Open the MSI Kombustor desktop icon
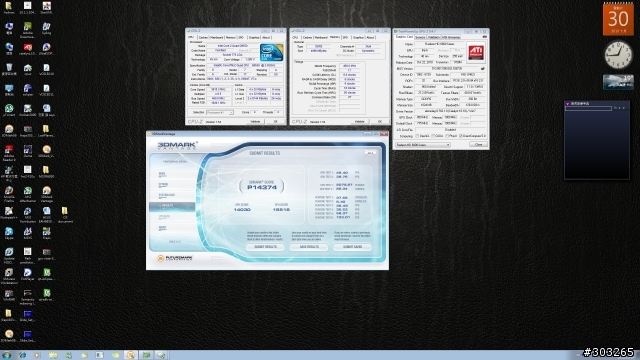Viewport: 640px width, 360px height. coord(28,214)
